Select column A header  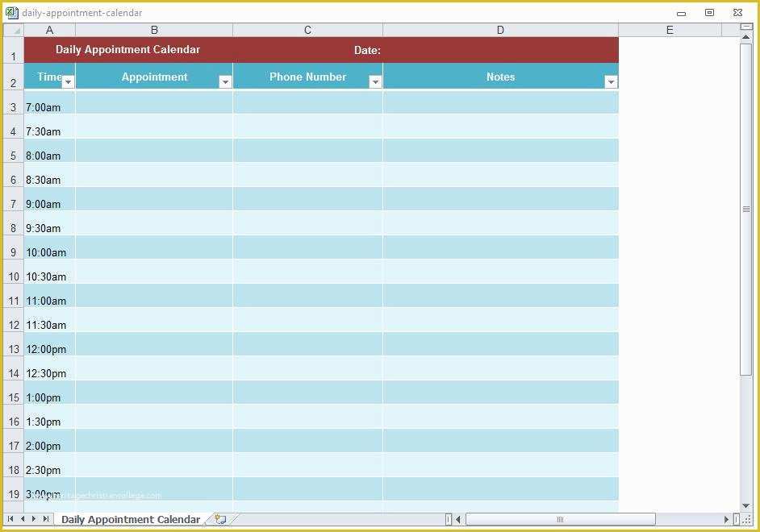49,30
